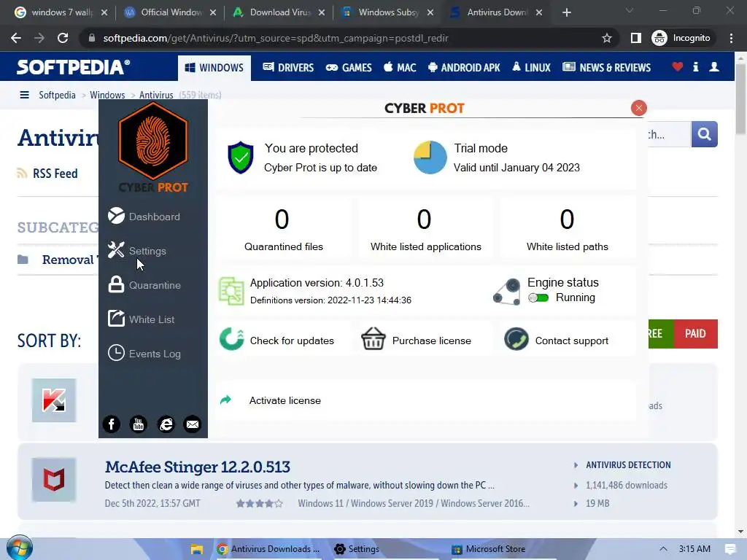Image resolution: width=747 pixels, height=560 pixels.
Task: Open Dashboard in Cyber Prot sidebar
Action: [x=144, y=217]
